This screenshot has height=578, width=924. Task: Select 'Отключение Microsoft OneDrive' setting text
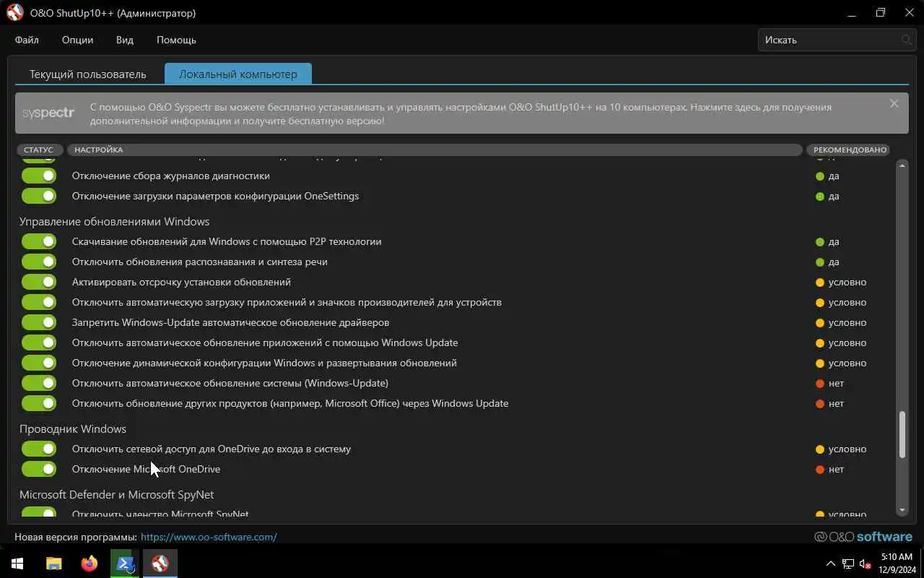(146, 469)
